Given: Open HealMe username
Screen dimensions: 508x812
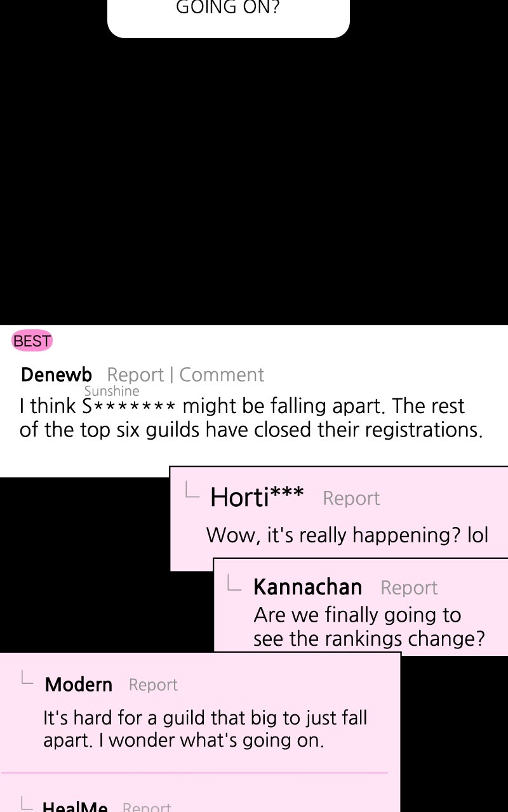Looking at the screenshot, I should coord(75,807).
